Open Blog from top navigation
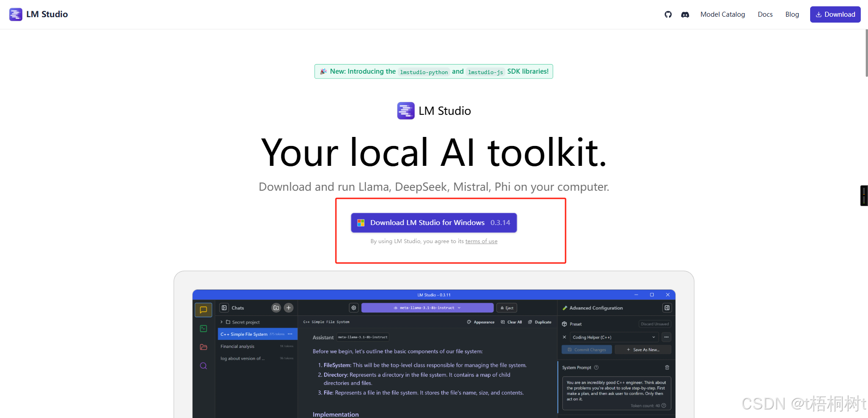 coord(792,14)
